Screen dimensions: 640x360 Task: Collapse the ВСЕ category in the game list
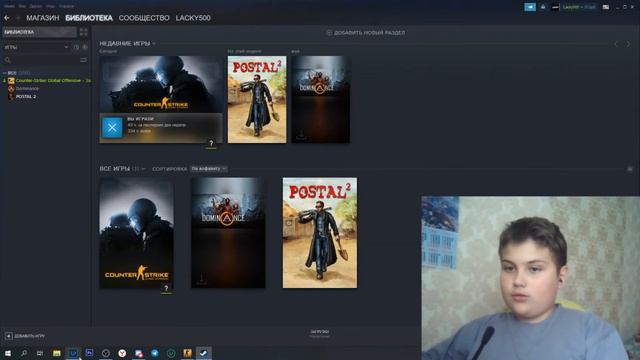point(4,73)
